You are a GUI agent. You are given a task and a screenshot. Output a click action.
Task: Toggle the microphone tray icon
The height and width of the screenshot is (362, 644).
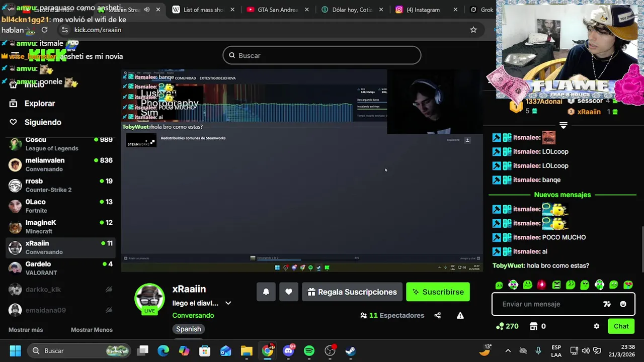click(538, 351)
